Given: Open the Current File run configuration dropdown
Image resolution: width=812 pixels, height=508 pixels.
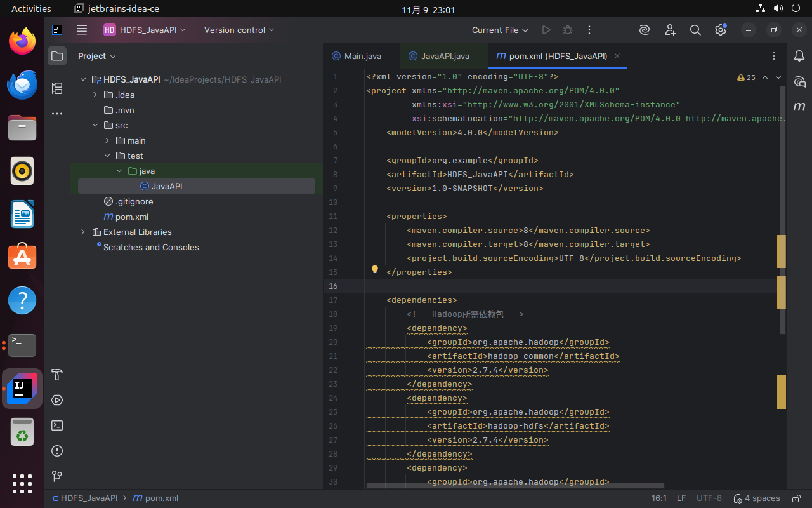Looking at the screenshot, I should click(x=500, y=30).
